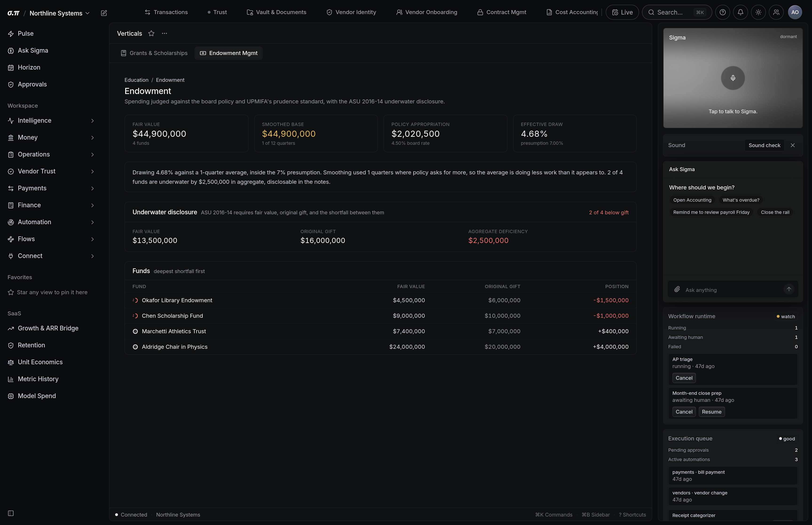Screen dimensions: 812x525
Task: Open Metric History
Action: (x=51, y=379)
